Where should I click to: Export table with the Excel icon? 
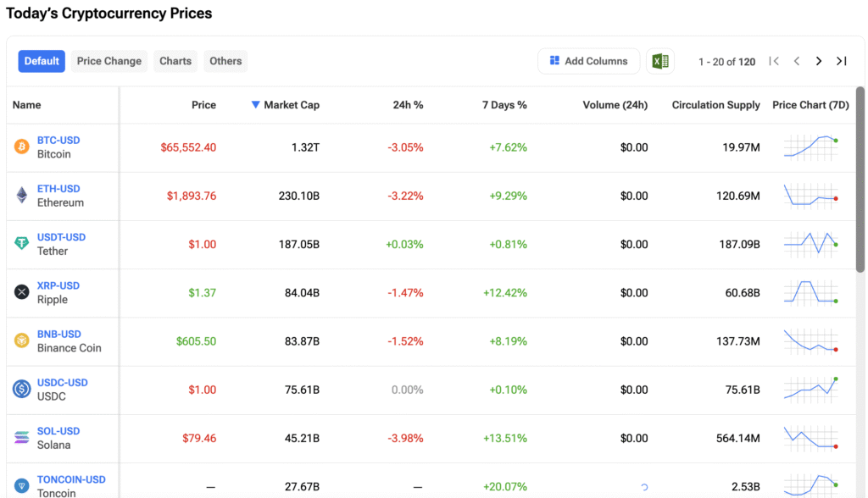tap(660, 61)
